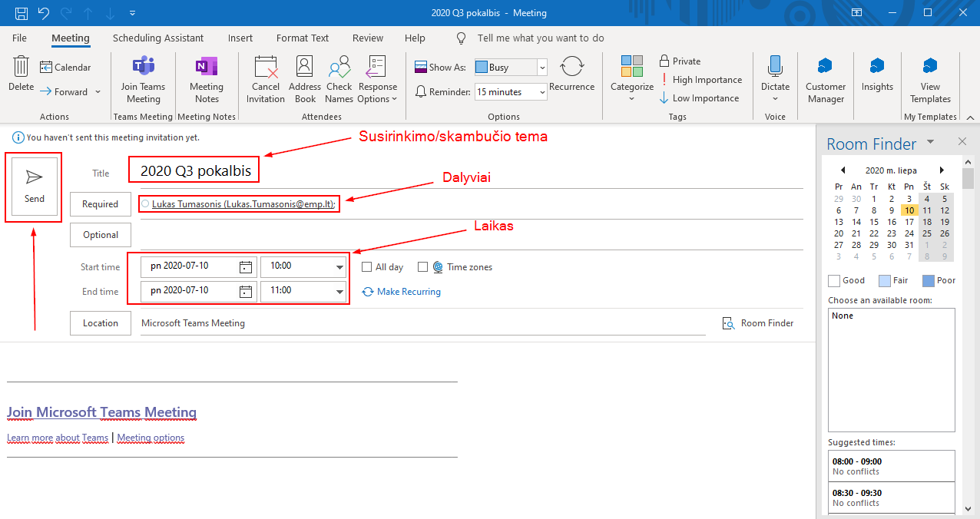Viewport: 980px width, 519px height.
Task: Click the Join Teams Meeting icon
Action: coord(143,68)
